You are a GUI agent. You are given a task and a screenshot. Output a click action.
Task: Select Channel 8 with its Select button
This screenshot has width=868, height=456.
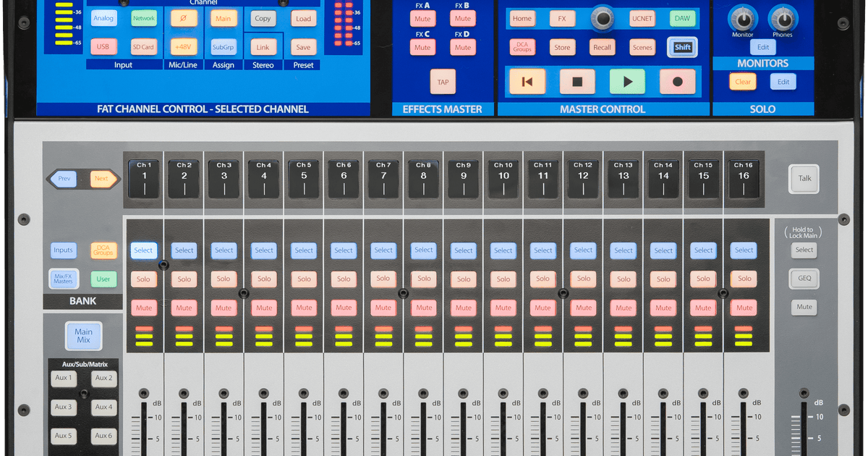[423, 250]
